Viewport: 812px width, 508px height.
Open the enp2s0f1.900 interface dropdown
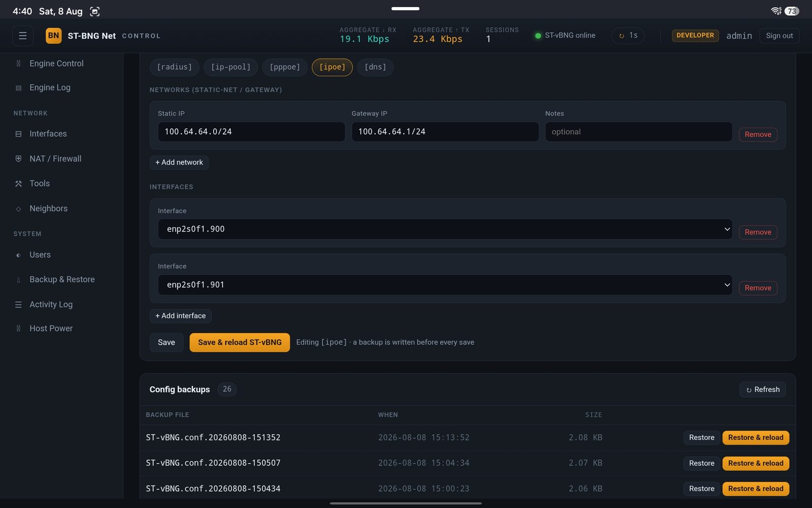445,229
